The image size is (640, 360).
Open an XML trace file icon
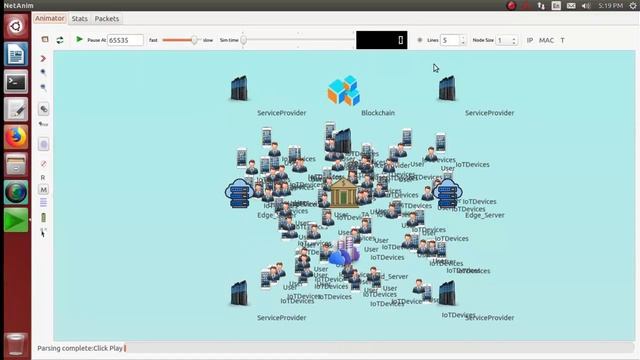click(45, 40)
